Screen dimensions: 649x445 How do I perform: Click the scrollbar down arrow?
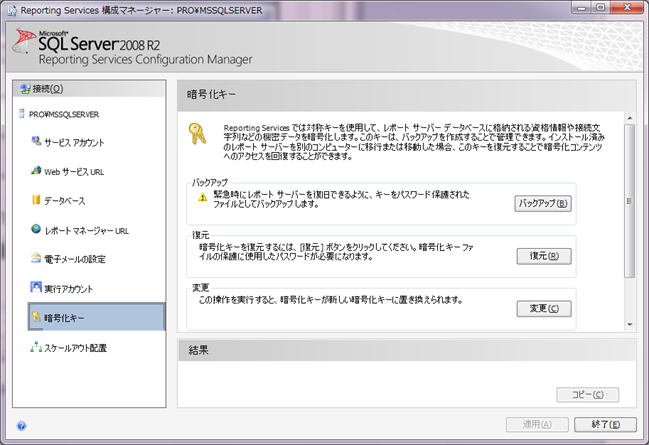point(630,325)
